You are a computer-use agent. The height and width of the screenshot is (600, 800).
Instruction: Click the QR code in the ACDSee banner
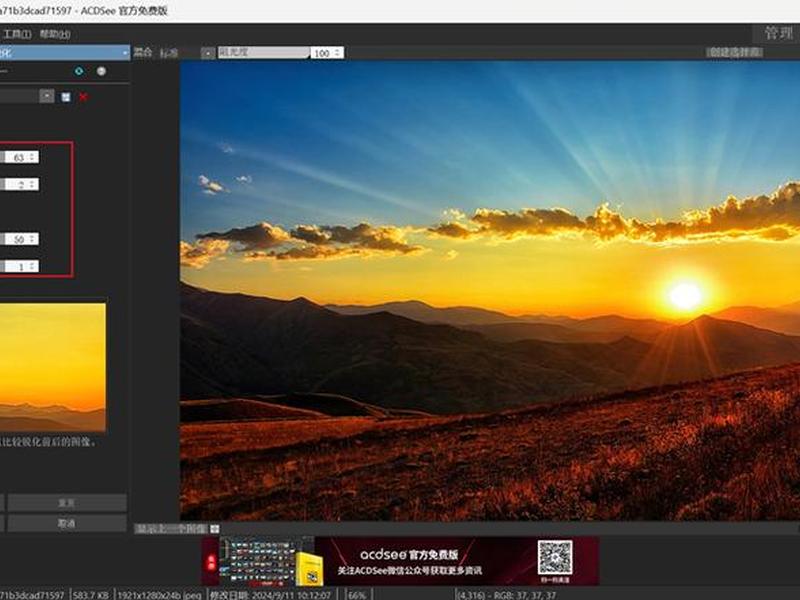[x=555, y=557]
